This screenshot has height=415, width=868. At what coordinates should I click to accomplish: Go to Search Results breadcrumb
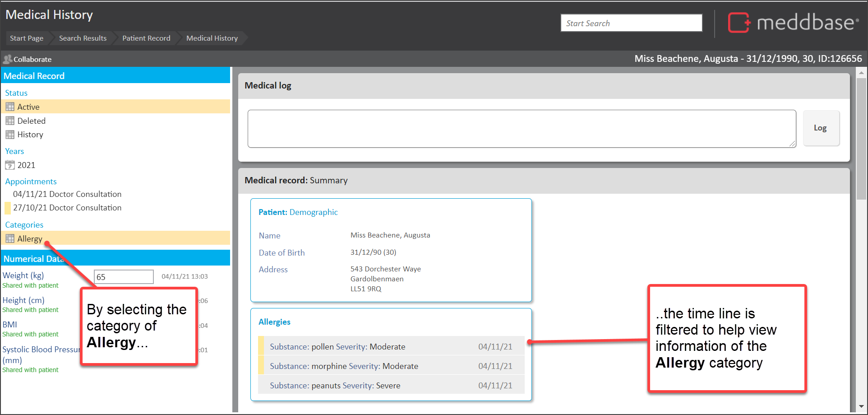coord(83,38)
